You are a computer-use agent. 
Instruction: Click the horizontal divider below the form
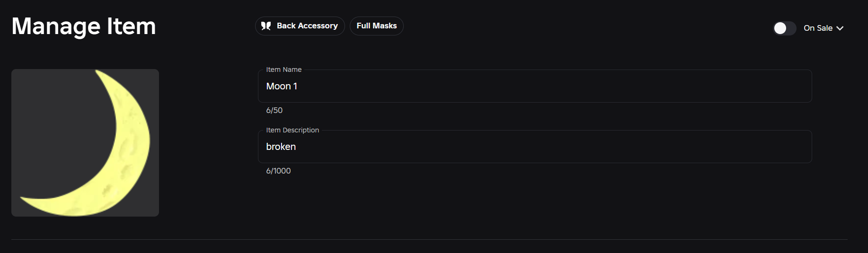pos(429,240)
